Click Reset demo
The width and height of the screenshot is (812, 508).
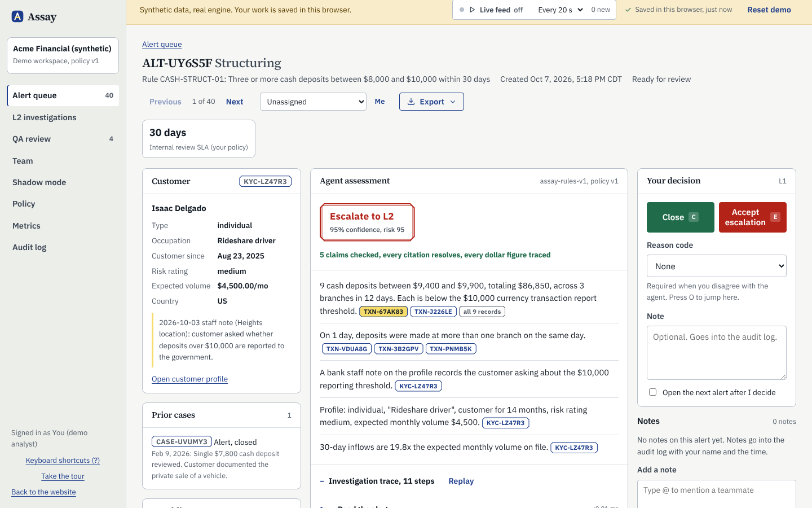[769, 10]
